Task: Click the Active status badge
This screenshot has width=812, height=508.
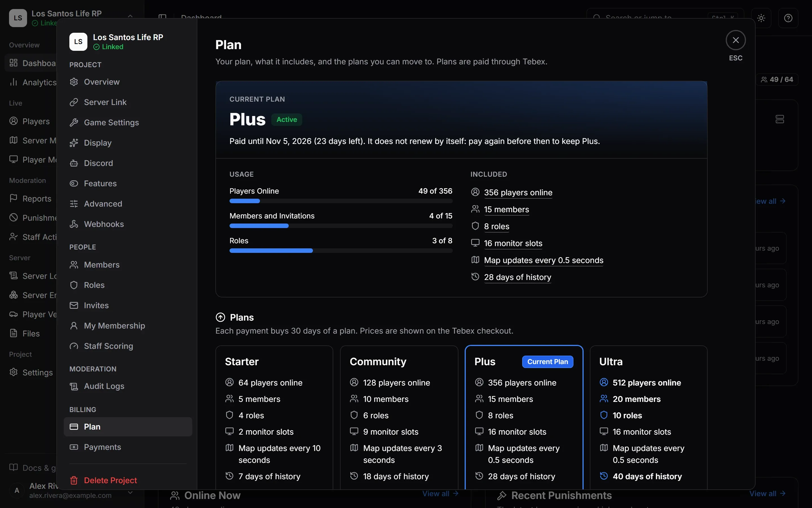Action: (286, 120)
